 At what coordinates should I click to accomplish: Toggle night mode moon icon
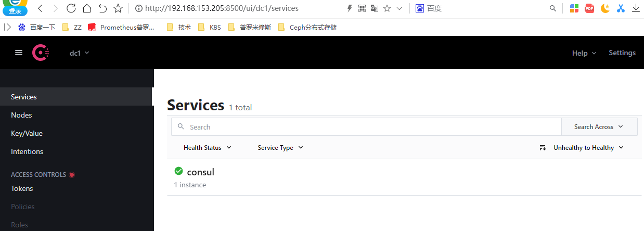click(605, 8)
